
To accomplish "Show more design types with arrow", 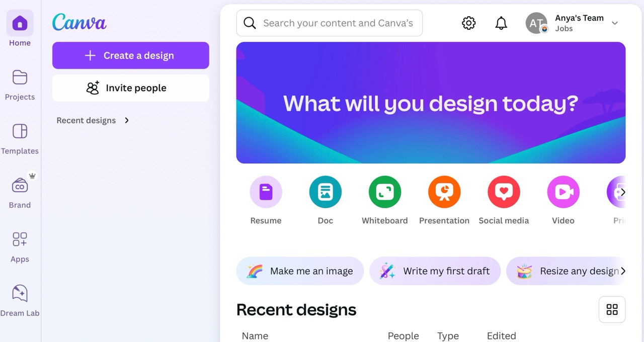I will click(623, 192).
